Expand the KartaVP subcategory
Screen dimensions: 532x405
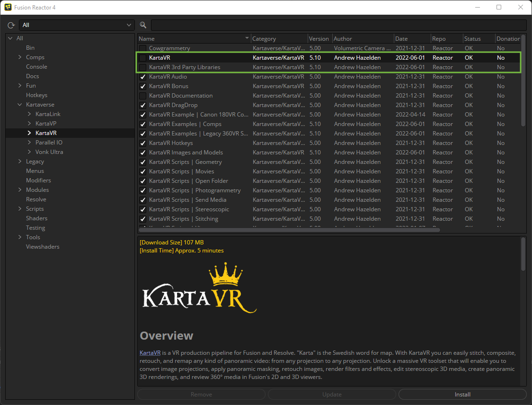29,124
